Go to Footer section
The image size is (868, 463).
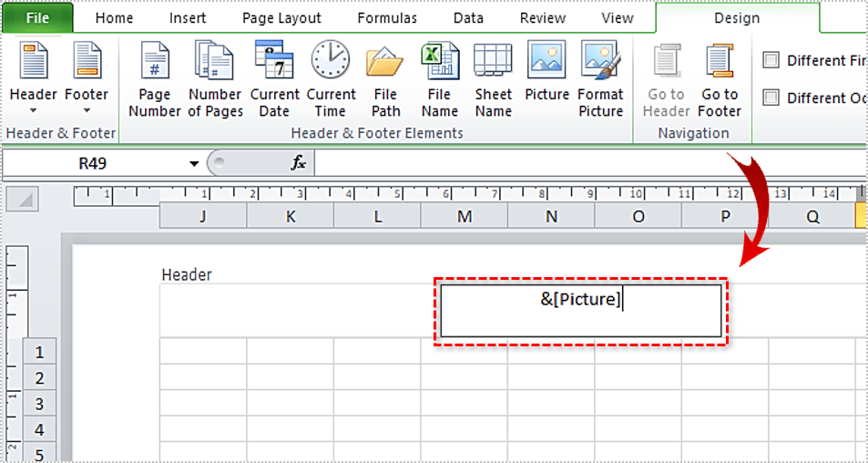pos(720,80)
